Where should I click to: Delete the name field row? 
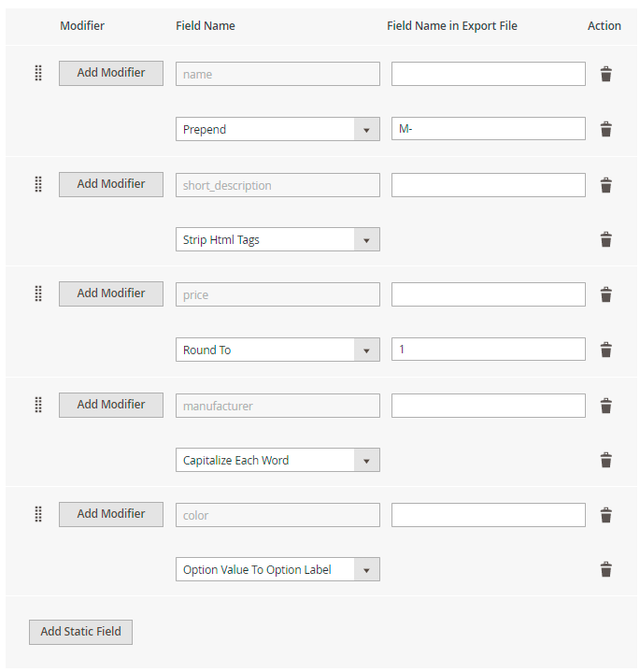[605, 74]
